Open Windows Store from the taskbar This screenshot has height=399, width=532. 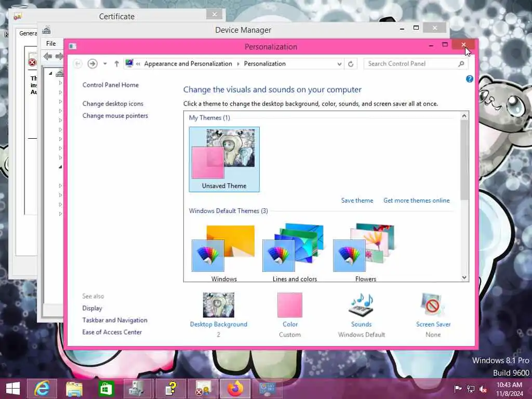[x=106, y=389]
